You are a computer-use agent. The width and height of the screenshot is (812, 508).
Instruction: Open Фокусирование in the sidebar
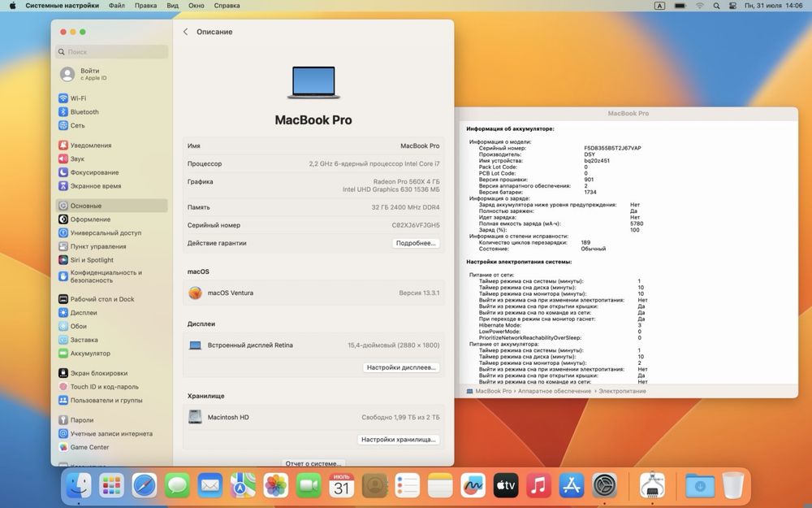[x=111, y=172]
